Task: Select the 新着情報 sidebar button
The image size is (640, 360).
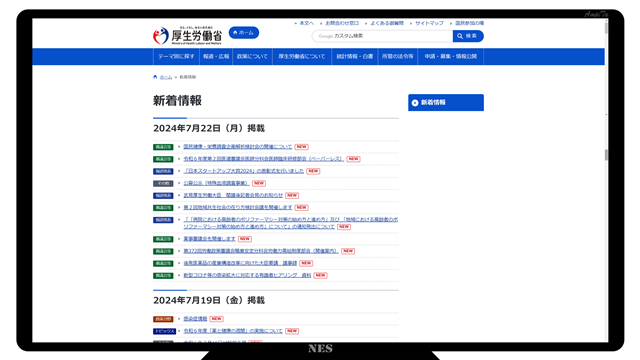Action: pos(446,102)
